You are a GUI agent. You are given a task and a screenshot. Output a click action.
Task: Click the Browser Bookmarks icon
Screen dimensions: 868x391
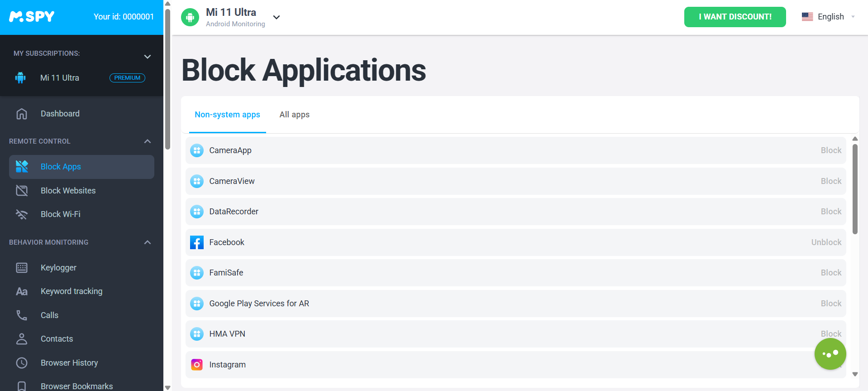tap(22, 386)
